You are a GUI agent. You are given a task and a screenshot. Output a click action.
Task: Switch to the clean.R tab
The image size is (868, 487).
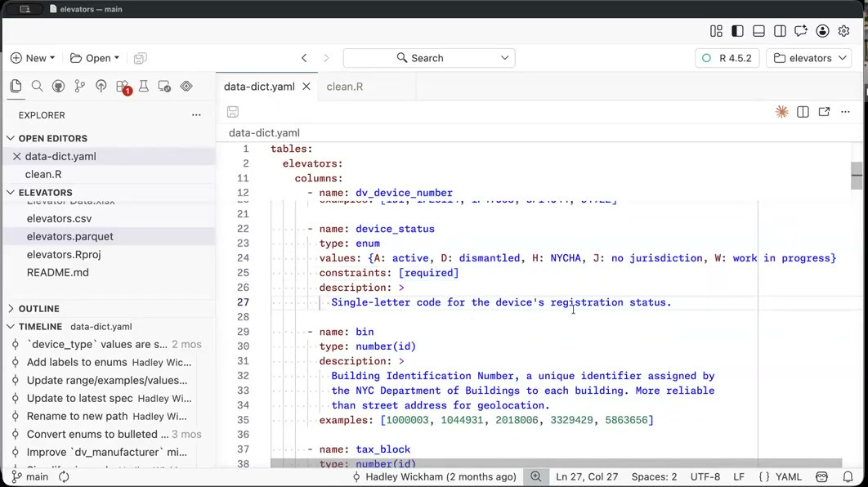coord(344,87)
